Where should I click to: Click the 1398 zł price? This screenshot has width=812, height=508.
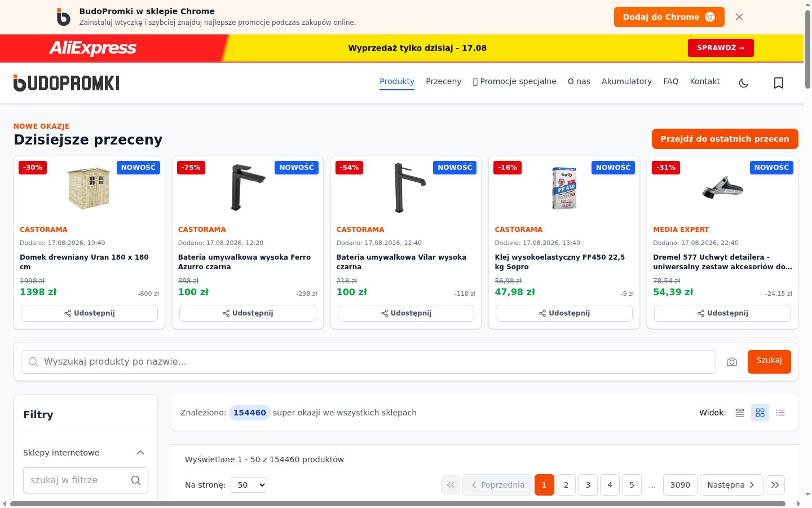coord(38,292)
